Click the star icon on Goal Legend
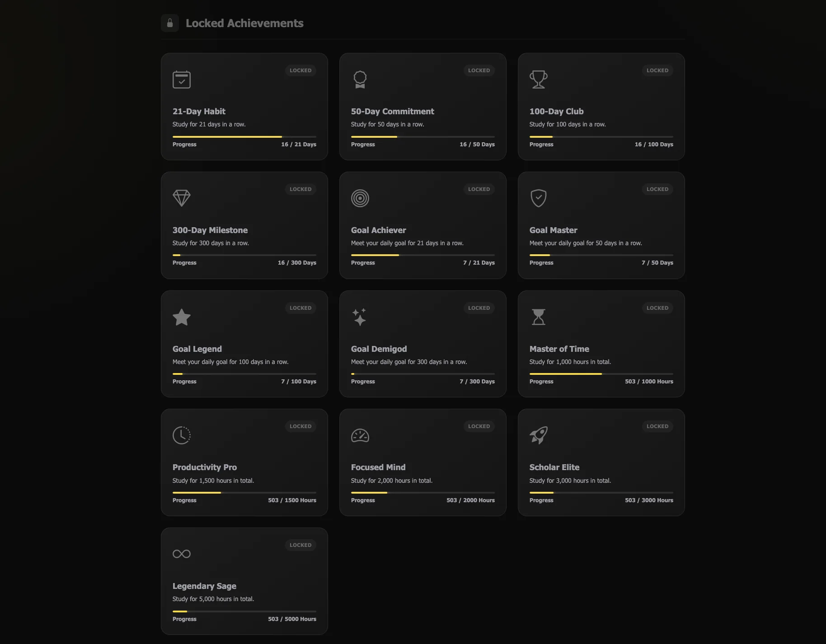The width and height of the screenshot is (826, 644). 182,317
